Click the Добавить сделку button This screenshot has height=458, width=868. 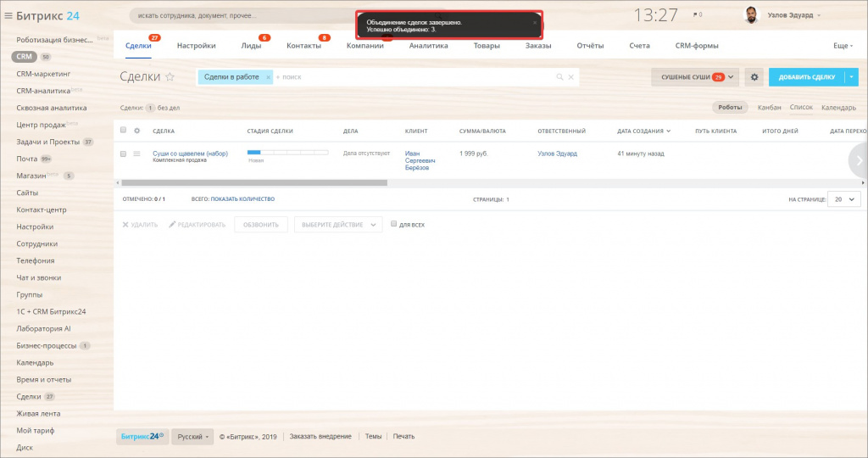[x=807, y=77]
